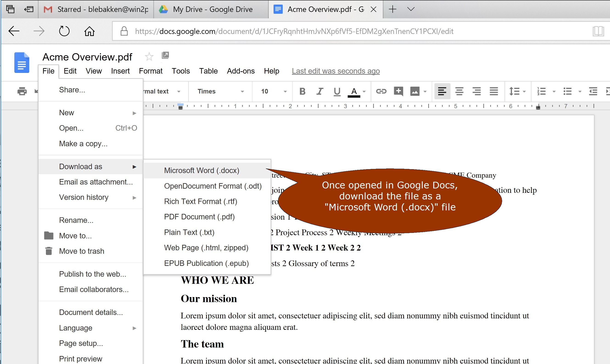Click the address bar URL
Image resolution: width=610 pixels, height=364 pixels.
tap(294, 31)
